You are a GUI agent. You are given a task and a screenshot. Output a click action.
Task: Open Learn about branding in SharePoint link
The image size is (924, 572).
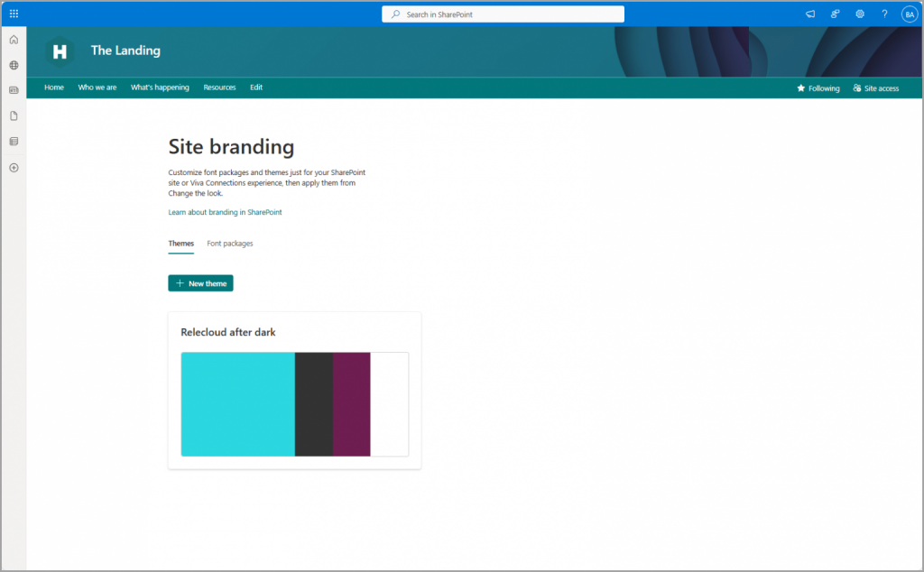pos(225,212)
